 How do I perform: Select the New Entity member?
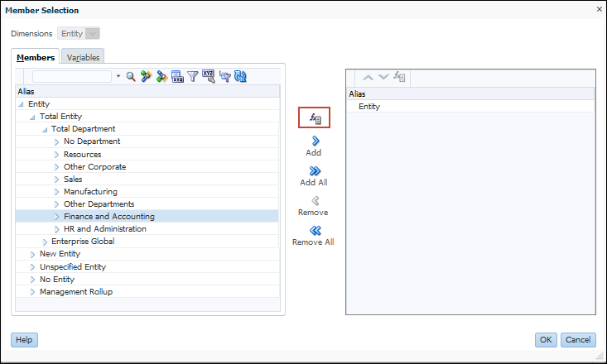pyautogui.click(x=60, y=254)
